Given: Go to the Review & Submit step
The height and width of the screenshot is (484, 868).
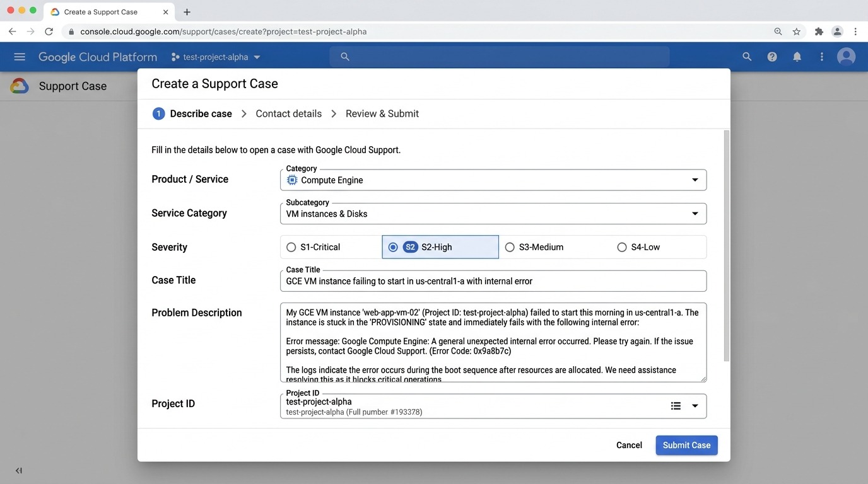Looking at the screenshot, I should click(x=382, y=113).
